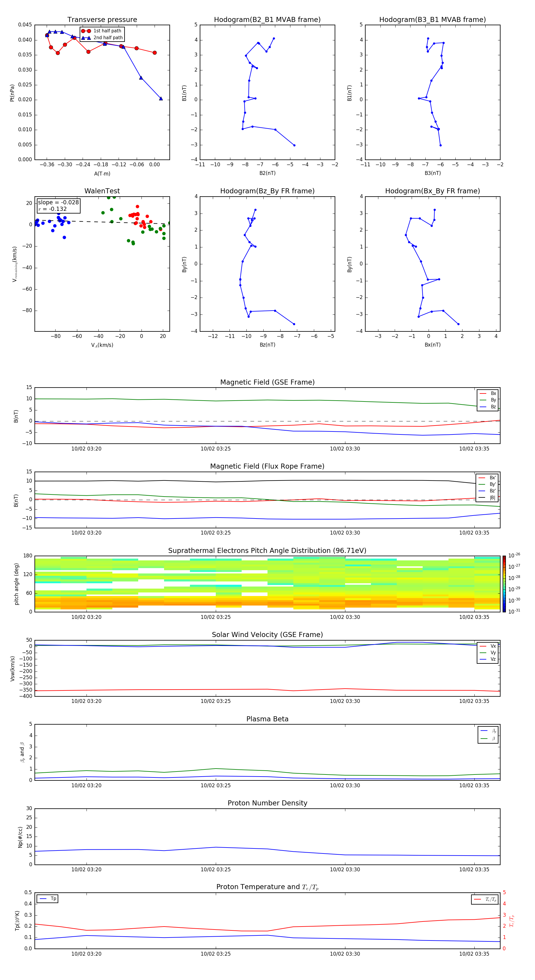Click the "Magnetic Field (Flux Rope Frame)" title

coord(267,467)
